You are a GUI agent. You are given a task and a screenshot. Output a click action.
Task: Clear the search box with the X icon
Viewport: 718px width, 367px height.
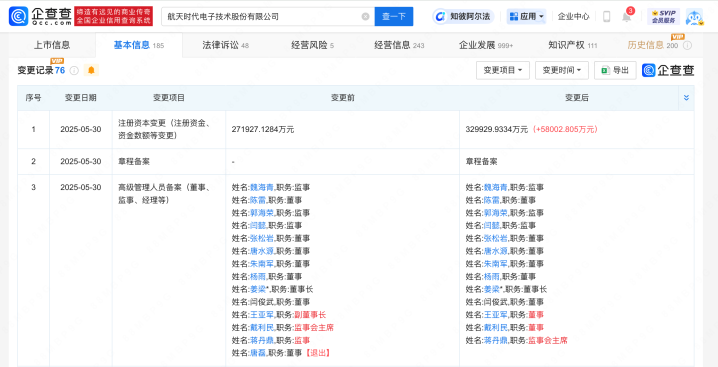pos(365,16)
